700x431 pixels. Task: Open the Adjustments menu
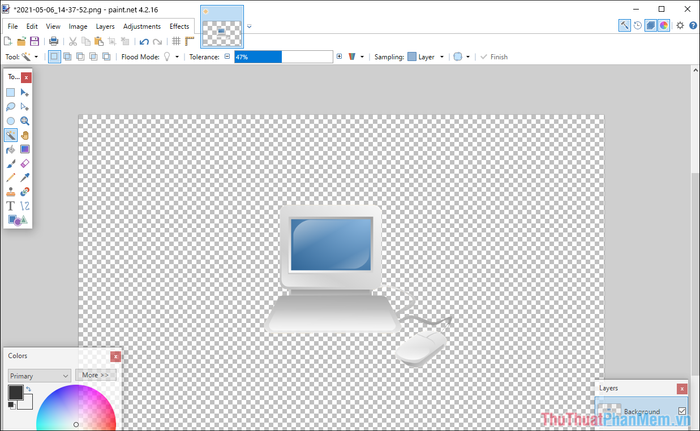(142, 26)
